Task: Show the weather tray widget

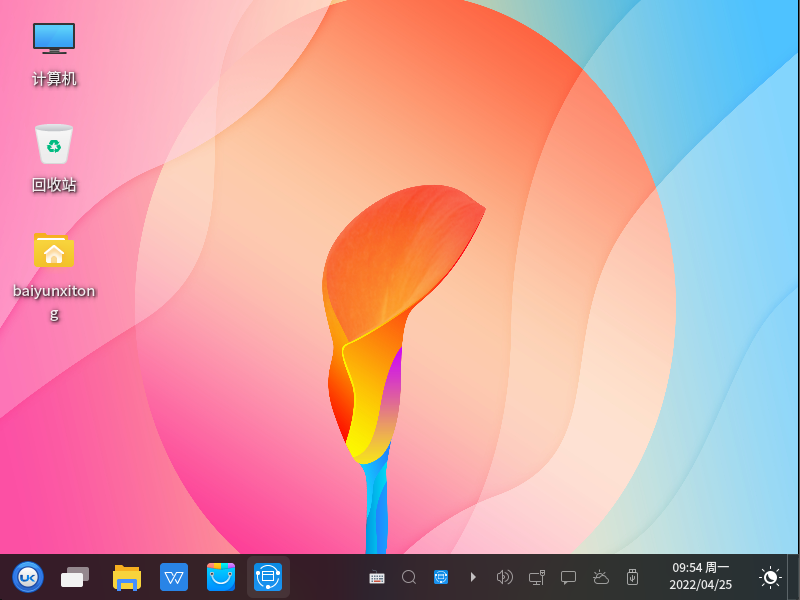Action: click(x=601, y=577)
